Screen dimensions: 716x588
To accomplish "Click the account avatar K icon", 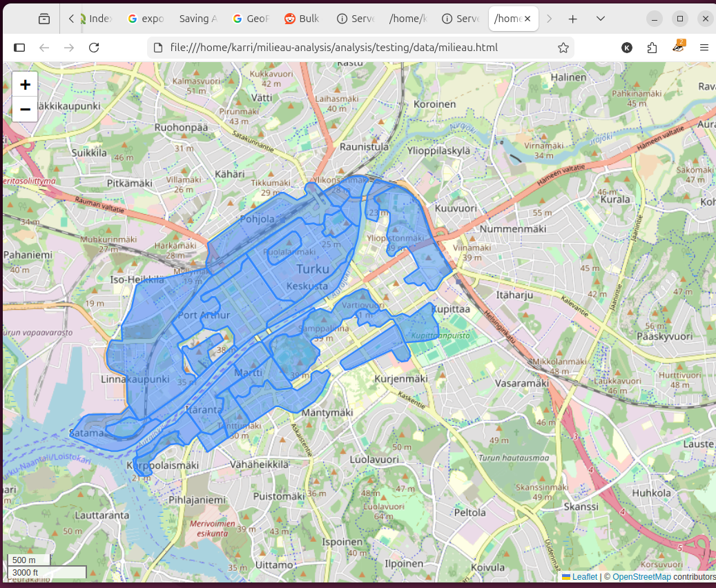I will tap(626, 48).
